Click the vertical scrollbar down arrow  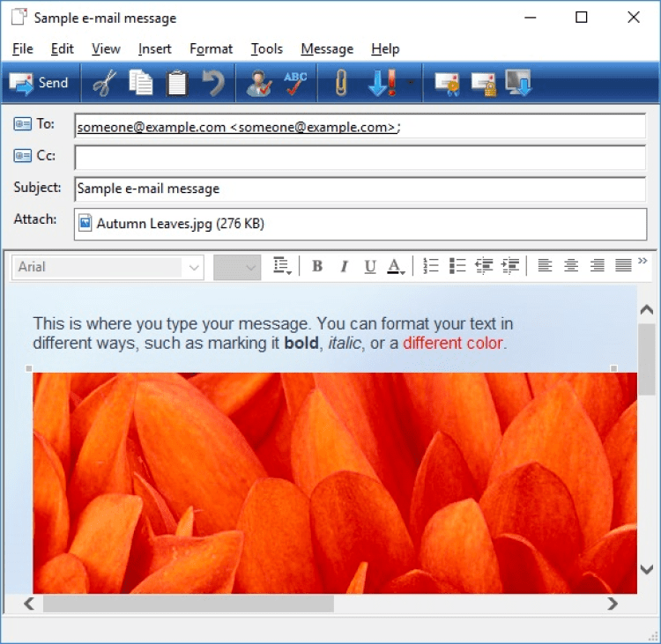click(647, 569)
